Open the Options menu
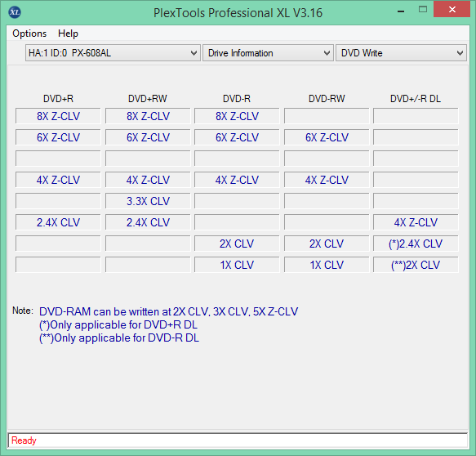The height and width of the screenshot is (456, 476). point(29,34)
